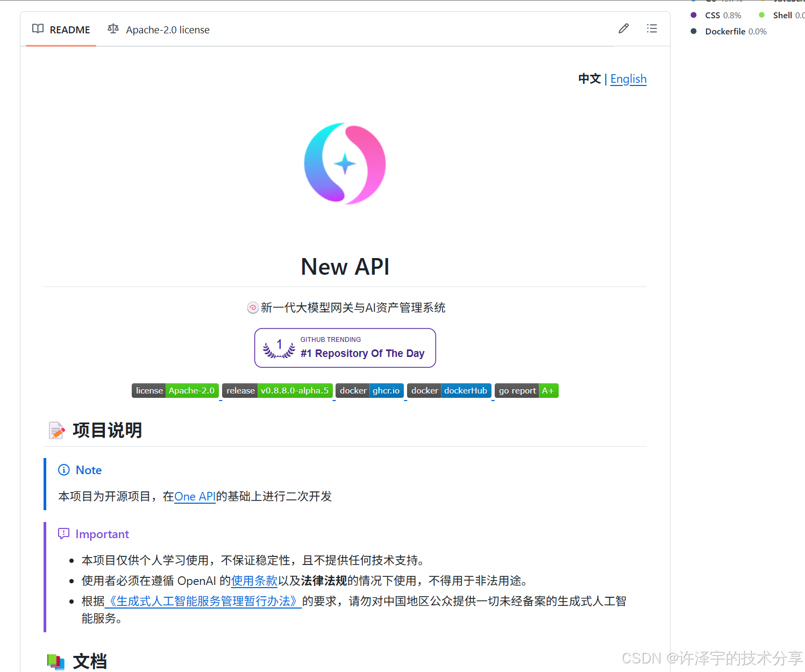
Task: Select the README tab
Action: (69, 30)
